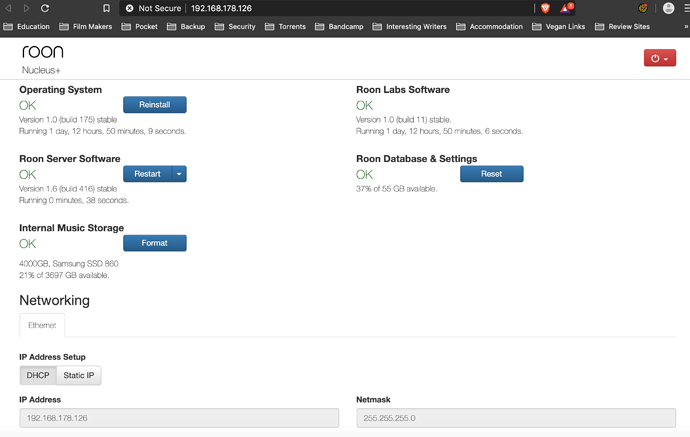
Task: Open the Not Secure site info badge
Action: coord(153,8)
